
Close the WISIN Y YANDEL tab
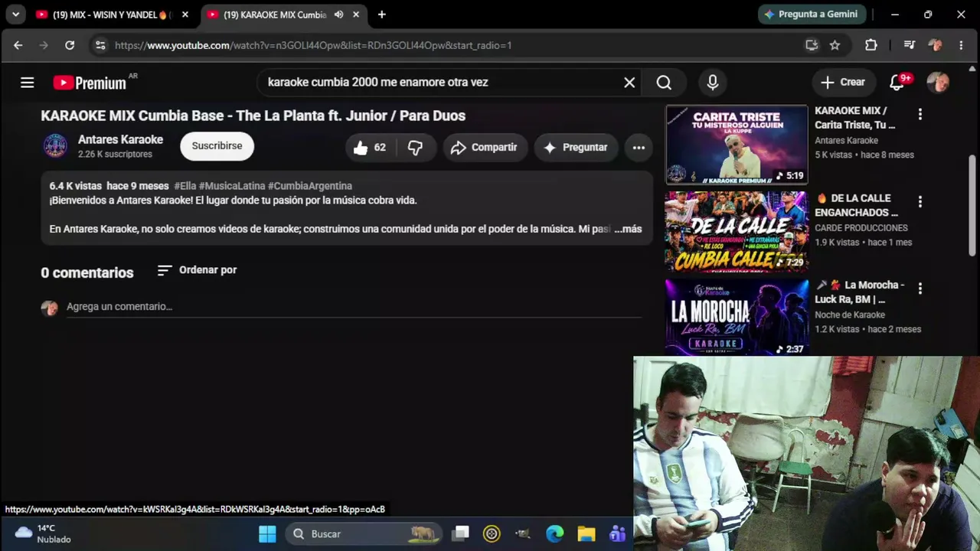point(185,15)
